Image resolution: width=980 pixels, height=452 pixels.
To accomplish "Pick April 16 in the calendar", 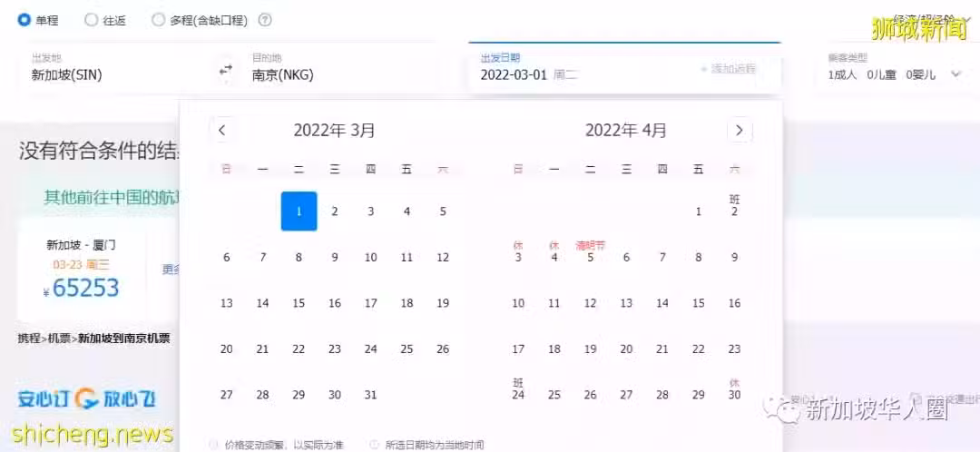I will click(x=734, y=303).
